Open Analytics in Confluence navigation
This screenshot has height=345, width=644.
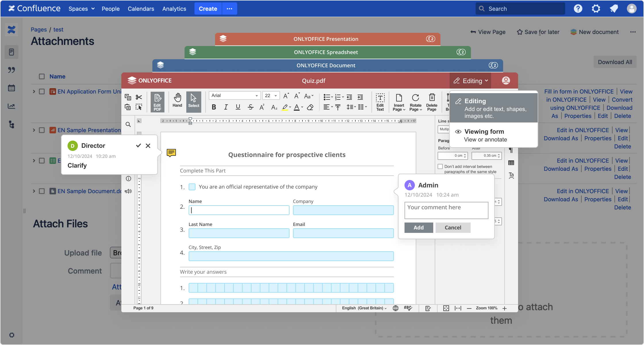click(x=174, y=9)
